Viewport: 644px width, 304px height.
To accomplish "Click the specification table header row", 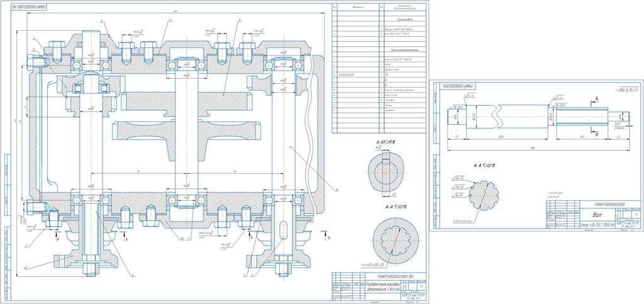I will click(378, 7).
